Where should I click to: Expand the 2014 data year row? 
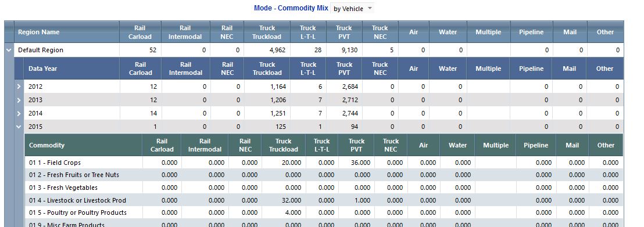tap(19, 113)
